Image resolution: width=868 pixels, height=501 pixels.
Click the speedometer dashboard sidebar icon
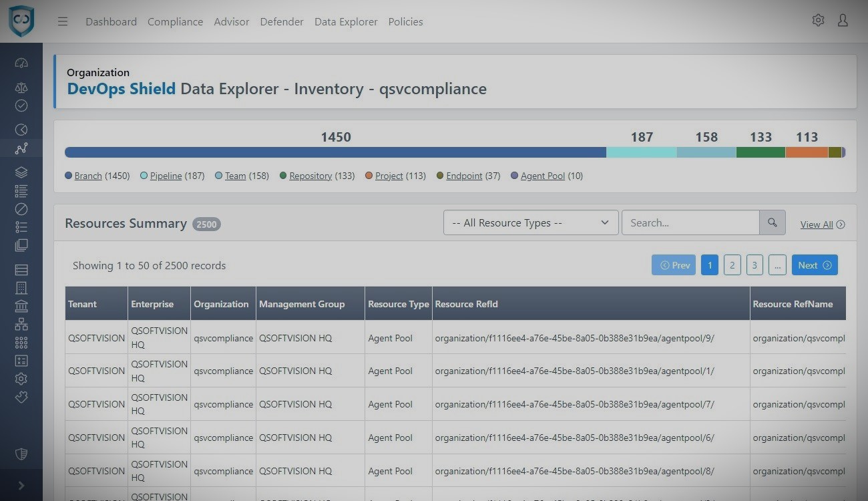coord(21,63)
